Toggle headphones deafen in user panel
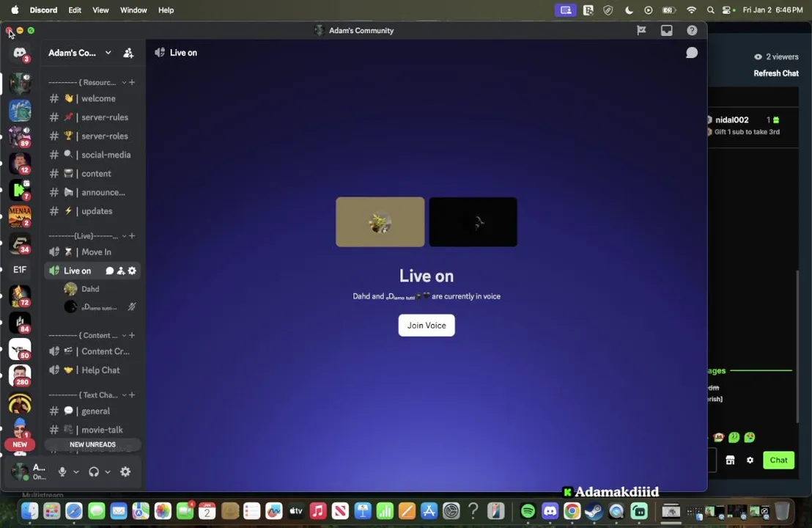Image resolution: width=812 pixels, height=528 pixels. pyautogui.click(x=94, y=472)
